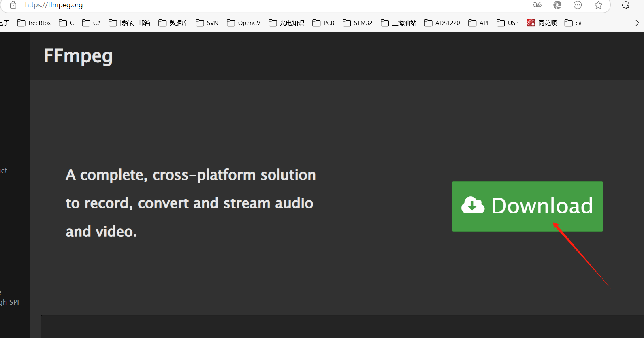Open the USB bookmark folder
The image size is (644, 338).
[x=508, y=23]
